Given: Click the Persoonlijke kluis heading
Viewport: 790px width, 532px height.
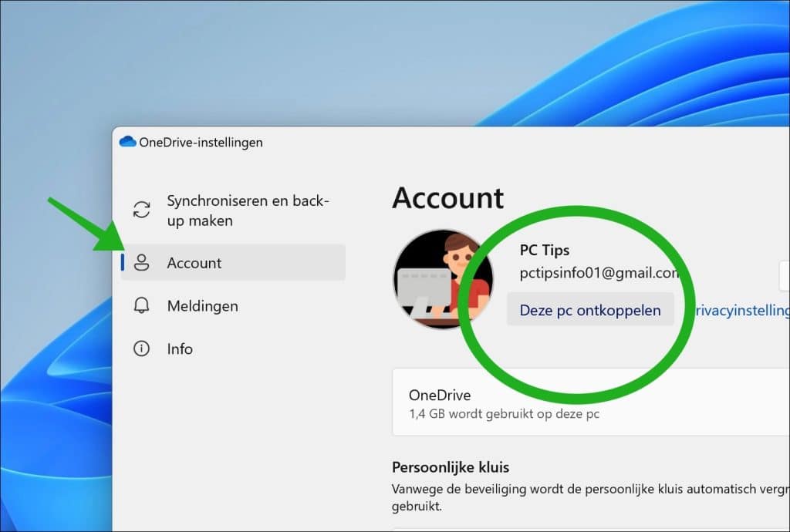Looking at the screenshot, I should point(451,467).
